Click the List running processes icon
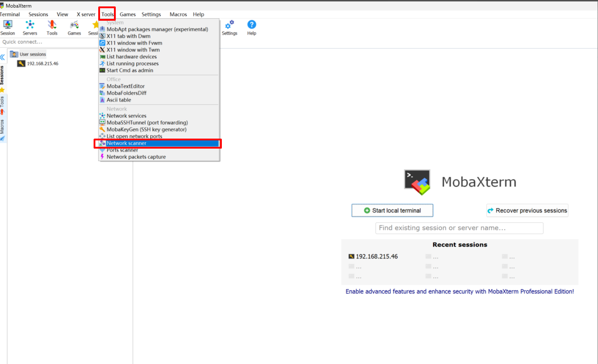The image size is (598, 364). coord(102,63)
